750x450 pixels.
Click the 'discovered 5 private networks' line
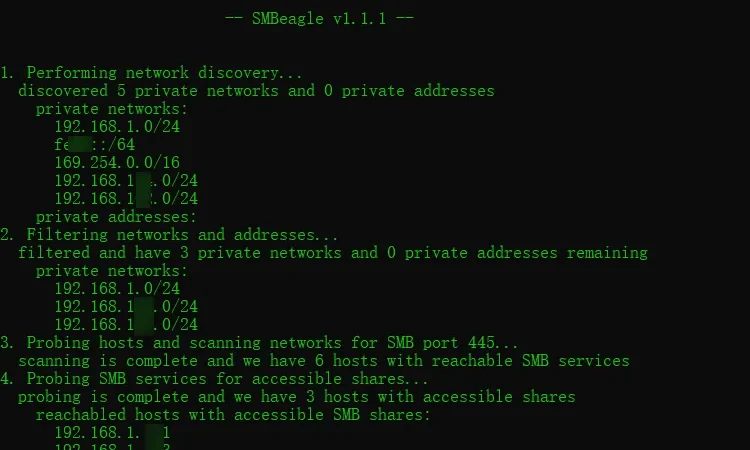(256, 91)
